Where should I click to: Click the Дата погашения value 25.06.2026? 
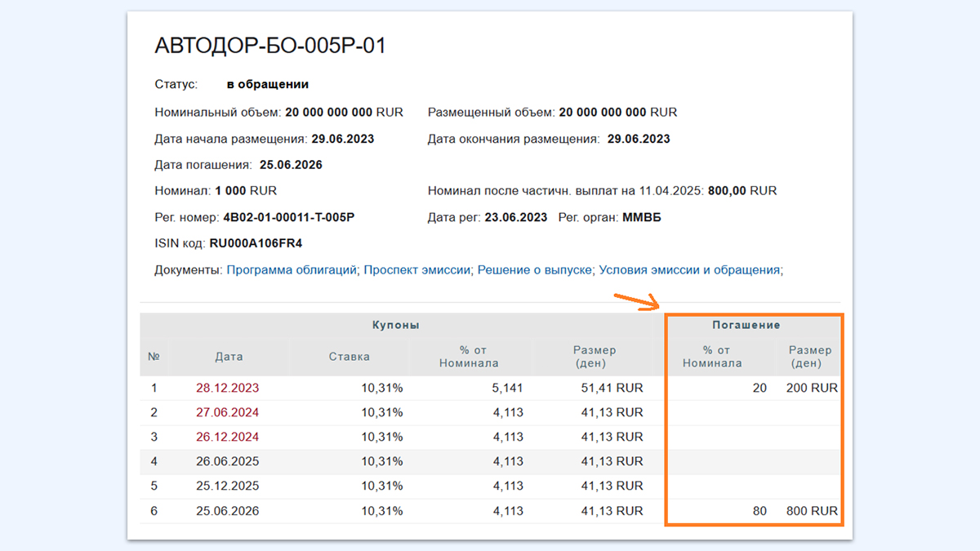pyautogui.click(x=291, y=165)
